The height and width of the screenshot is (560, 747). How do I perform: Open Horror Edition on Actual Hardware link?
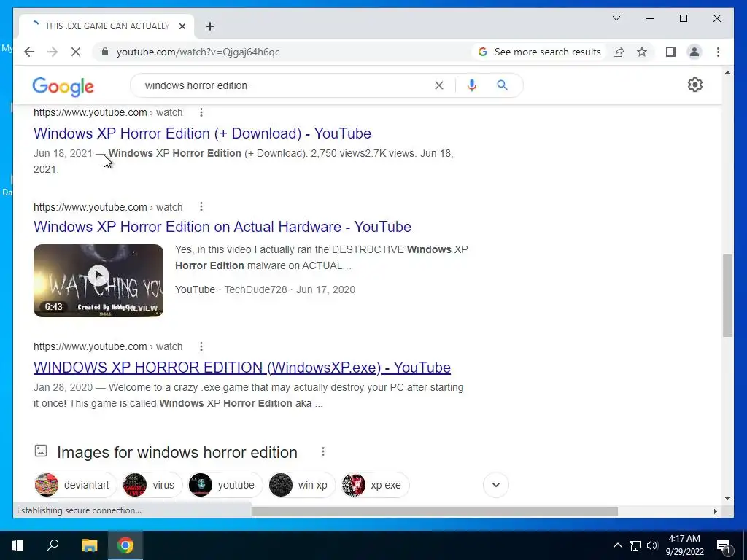point(222,227)
